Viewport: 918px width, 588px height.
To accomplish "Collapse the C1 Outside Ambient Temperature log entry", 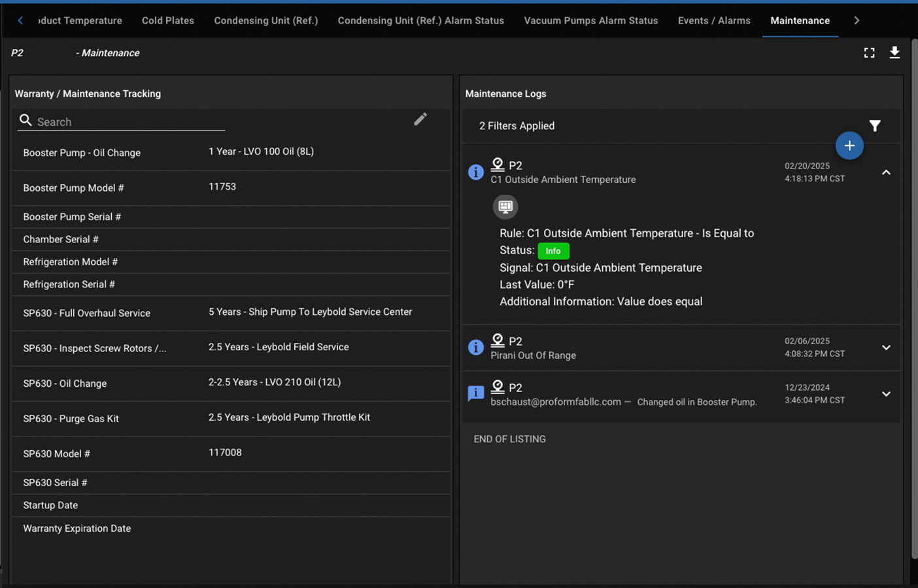I will click(886, 172).
